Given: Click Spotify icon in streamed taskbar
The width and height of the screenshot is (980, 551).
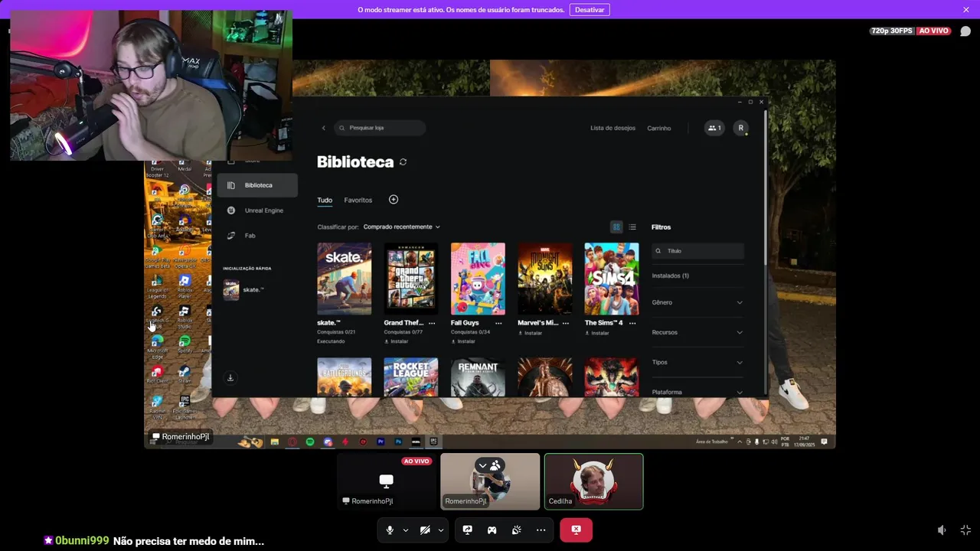Looking at the screenshot, I should 310,442.
